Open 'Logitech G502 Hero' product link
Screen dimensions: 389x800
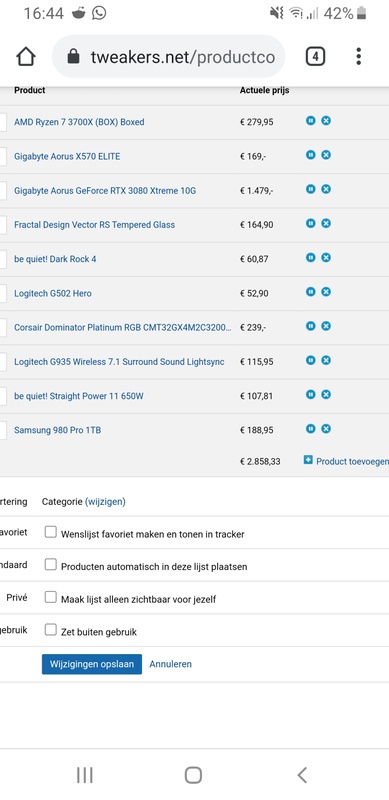point(53,293)
